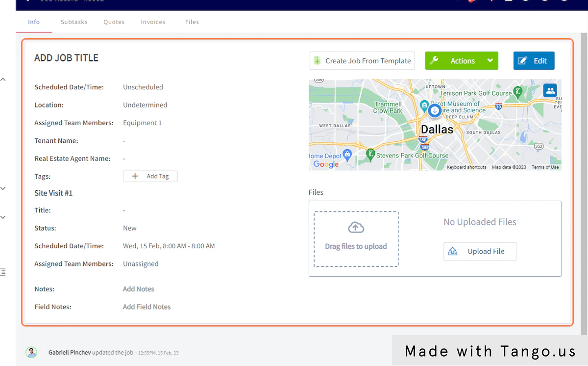The height and width of the screenshot is (366, 588).
Task: Open map Keyboard shortcuts
Action: pos(466,167)
